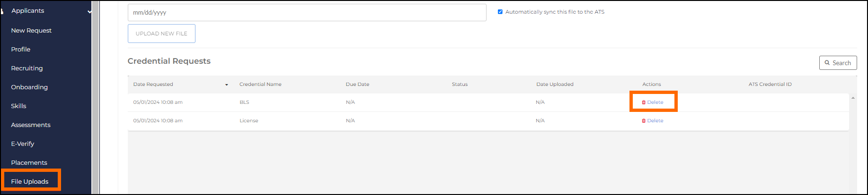
Task: Toggle automatic ATS file sync checkbox
Action: coord(500,12)
